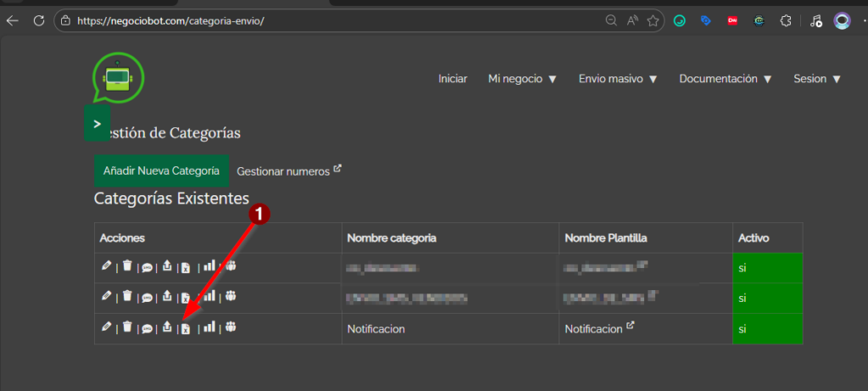
Task: Expand the Mi negocio dropdown menu
Action: pos(522,79)
